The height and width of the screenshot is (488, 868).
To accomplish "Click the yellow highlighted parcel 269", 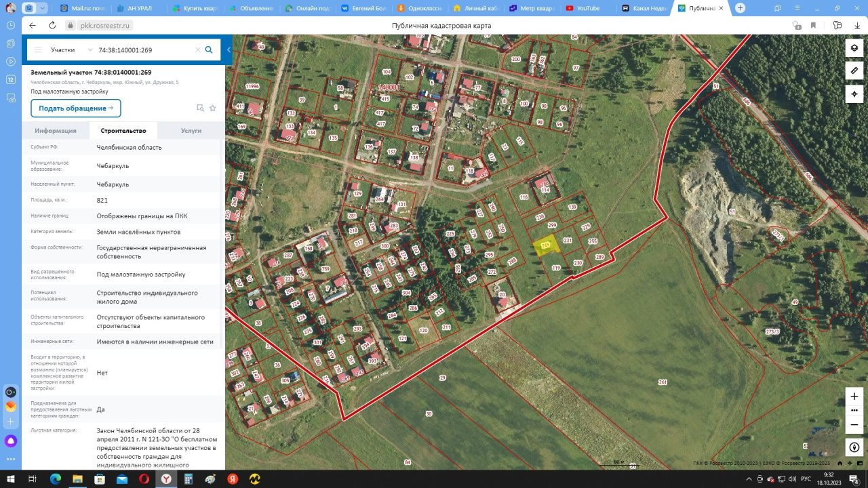I will (x=545, y=245).
